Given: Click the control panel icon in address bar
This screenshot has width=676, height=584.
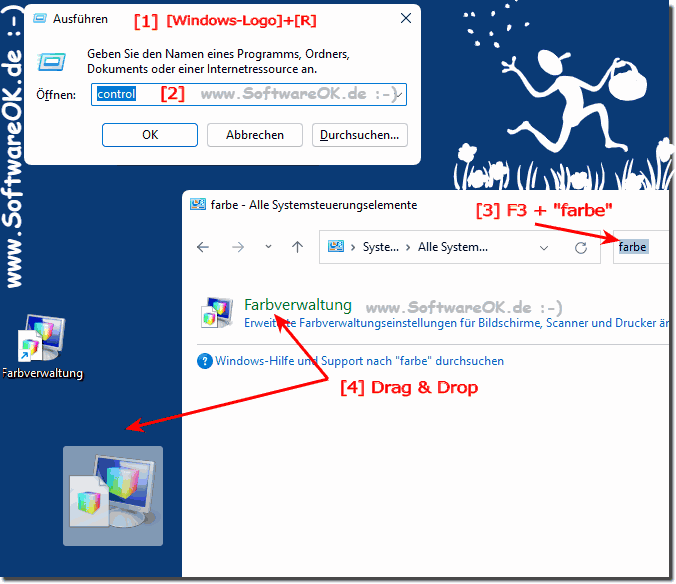Looking at the screenshot, I should 336,247.
